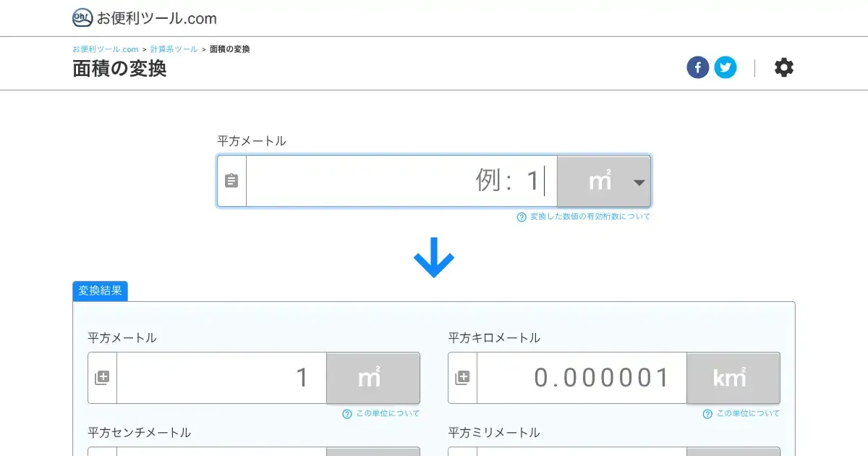Click the 0.000001 square kilometer result field
Image resolution: width=868 pixels, height=456 pixels.
pyautogui.click(x=582, y=378)
